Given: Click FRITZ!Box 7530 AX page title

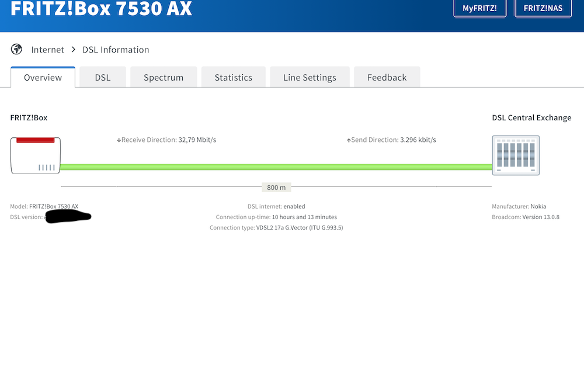Looking at the screenshot, I should 101,8.
